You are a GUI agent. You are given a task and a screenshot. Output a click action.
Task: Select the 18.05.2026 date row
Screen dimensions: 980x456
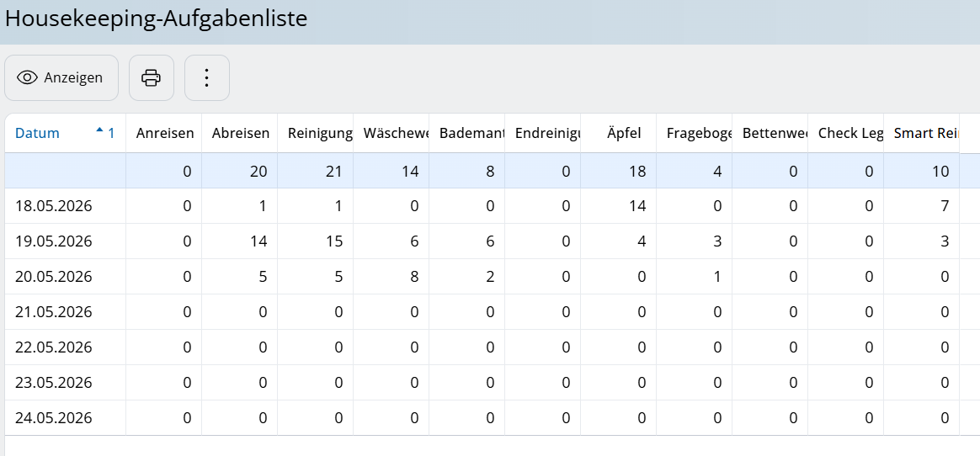482,206
